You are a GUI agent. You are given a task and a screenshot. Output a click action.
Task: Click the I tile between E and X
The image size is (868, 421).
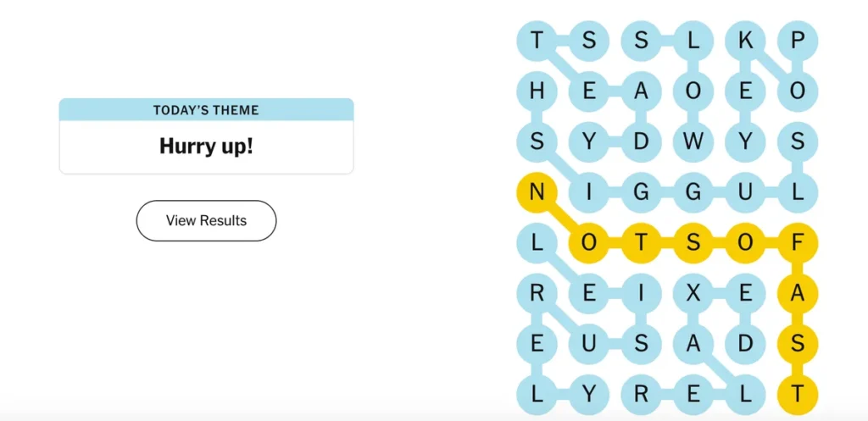tap(642, 294)
